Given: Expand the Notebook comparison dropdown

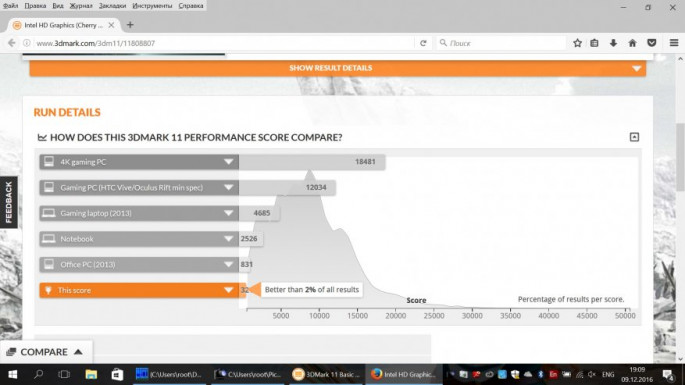Looking at the screenshot, I should tap(228, 239).
